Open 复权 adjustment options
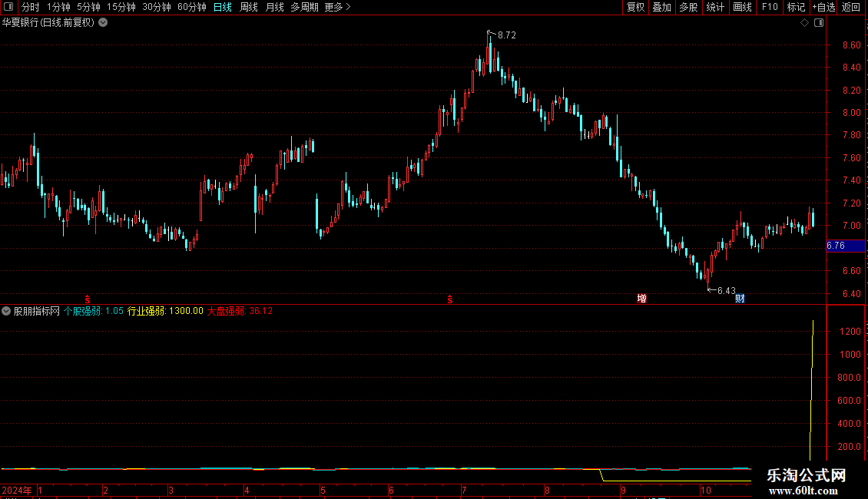This screenshot has height=499, width=868. 635,7
